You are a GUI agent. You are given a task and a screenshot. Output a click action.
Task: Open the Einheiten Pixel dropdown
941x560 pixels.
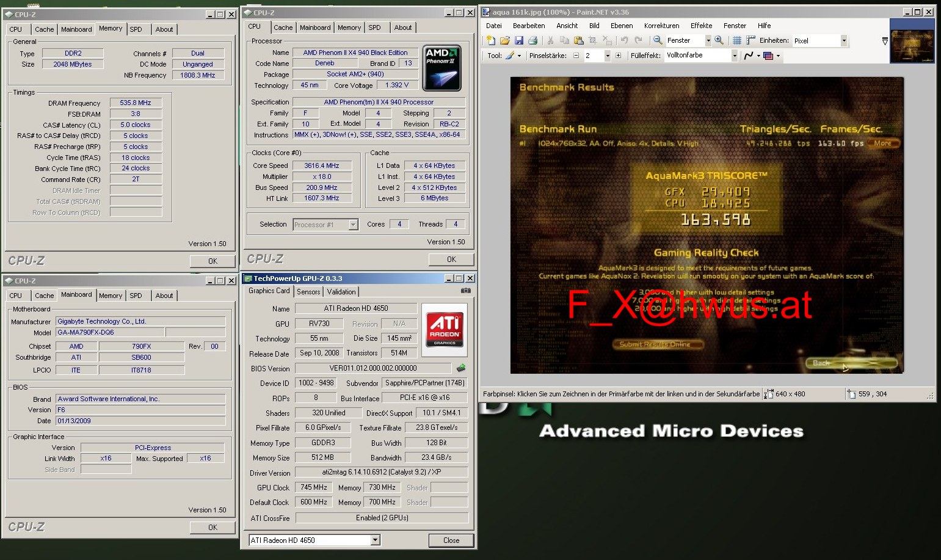coord(844,40)
